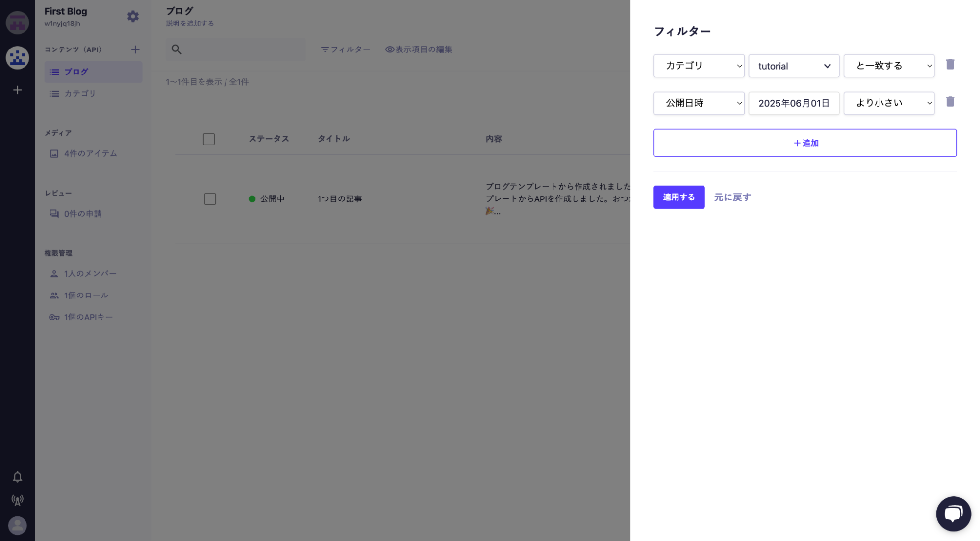The width and height of the screenshot is (980, 541).
Task: Click the 2025年06月01日 date field
Action: [793, 103]
